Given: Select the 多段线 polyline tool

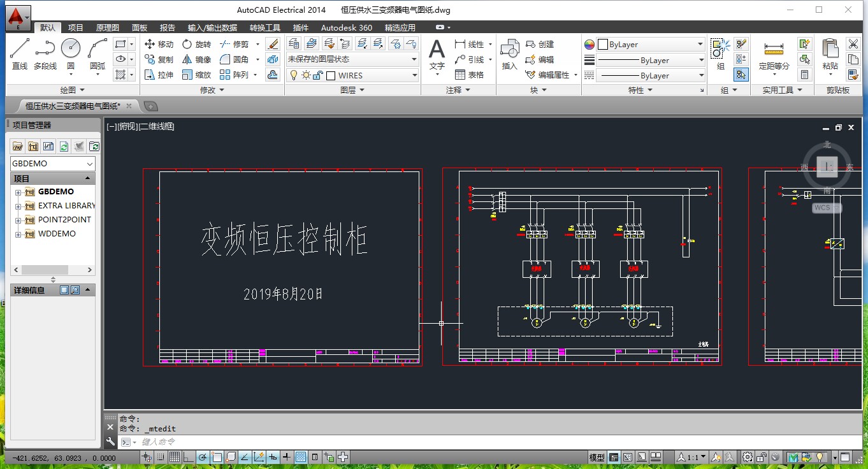Looking at the screenshot, I should tap(45, 54).
